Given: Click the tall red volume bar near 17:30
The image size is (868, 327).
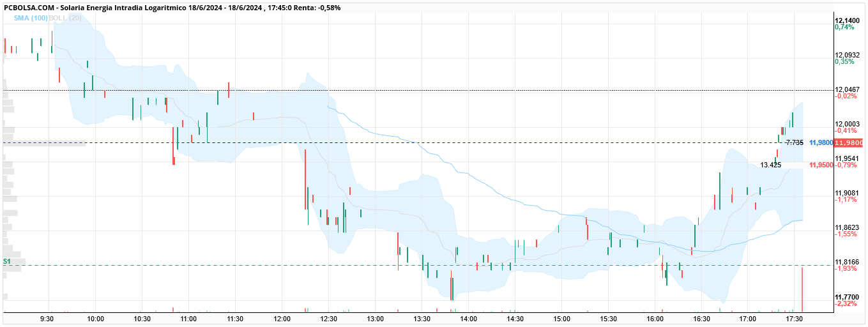Looking at the screenshot, I should click(802, 289).
